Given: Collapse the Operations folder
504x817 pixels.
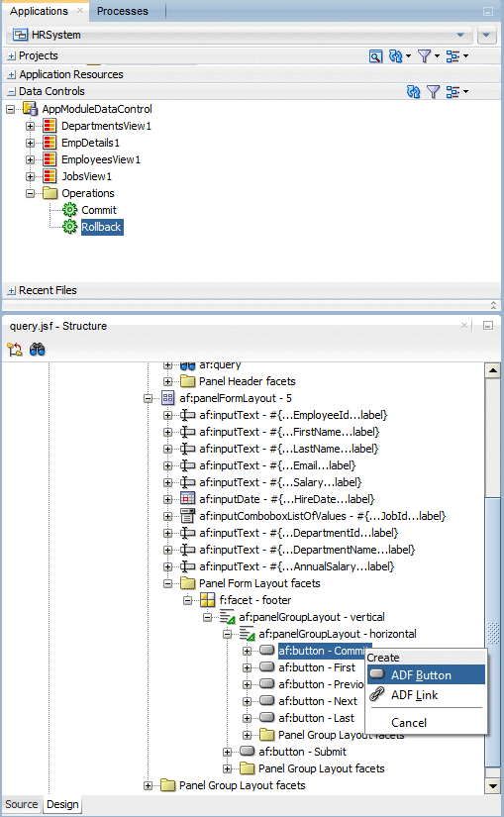Looking at the screenshot, I should click(30, 193).
